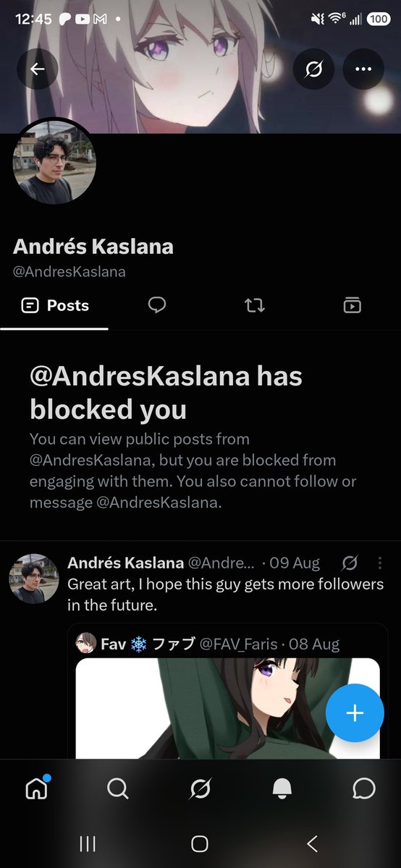Go to the Home tab in bottom bar
This screenshot has width=401, height=868.
[x=36, y=788]
